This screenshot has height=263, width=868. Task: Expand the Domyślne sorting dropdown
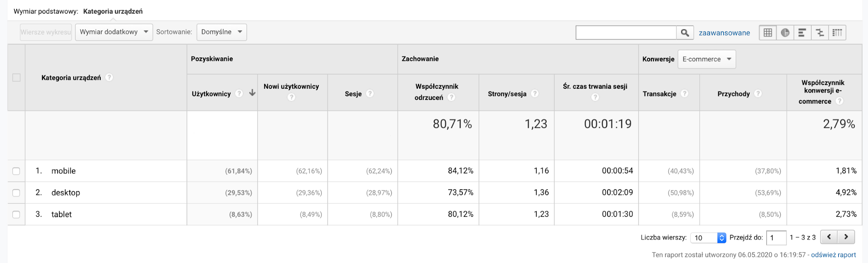(x=222, y=32)
